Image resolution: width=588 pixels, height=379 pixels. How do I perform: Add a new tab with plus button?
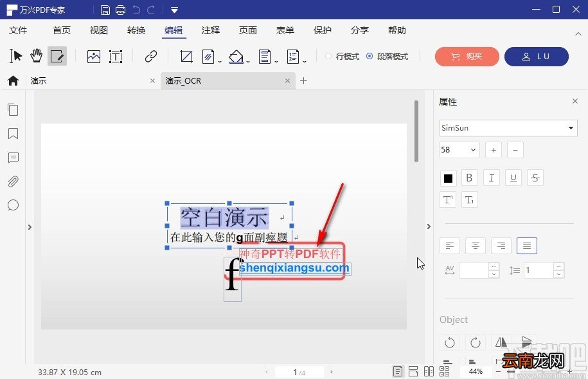[x=304, y=81]
